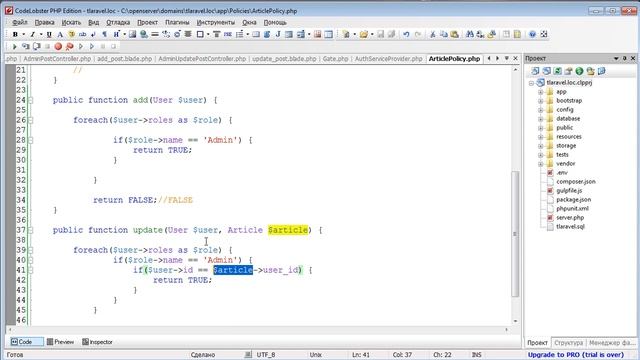Click Upgrade to PRO link

576,355
